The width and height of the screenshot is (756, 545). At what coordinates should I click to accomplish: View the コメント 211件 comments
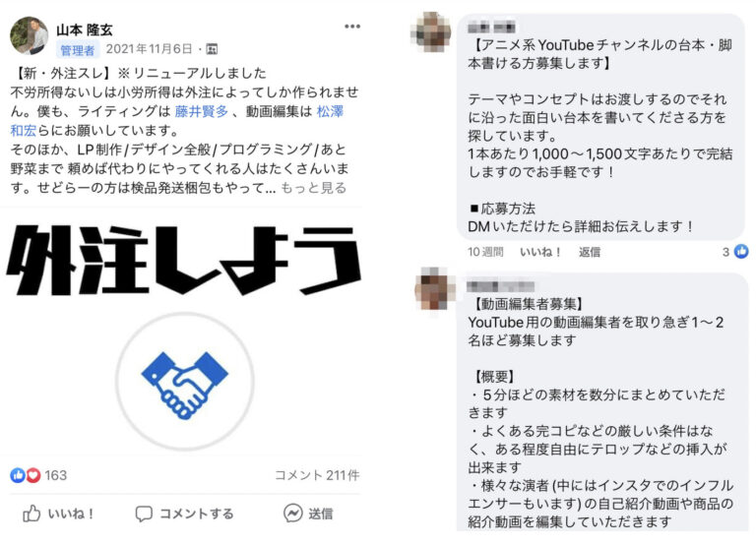pyautogui.click(x=317, y=475)
